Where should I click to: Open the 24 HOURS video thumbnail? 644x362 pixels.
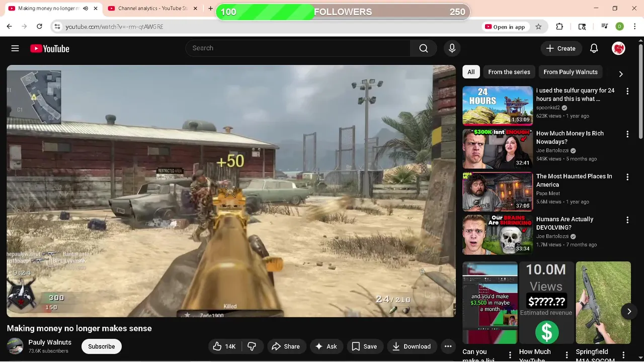(498, 106)
